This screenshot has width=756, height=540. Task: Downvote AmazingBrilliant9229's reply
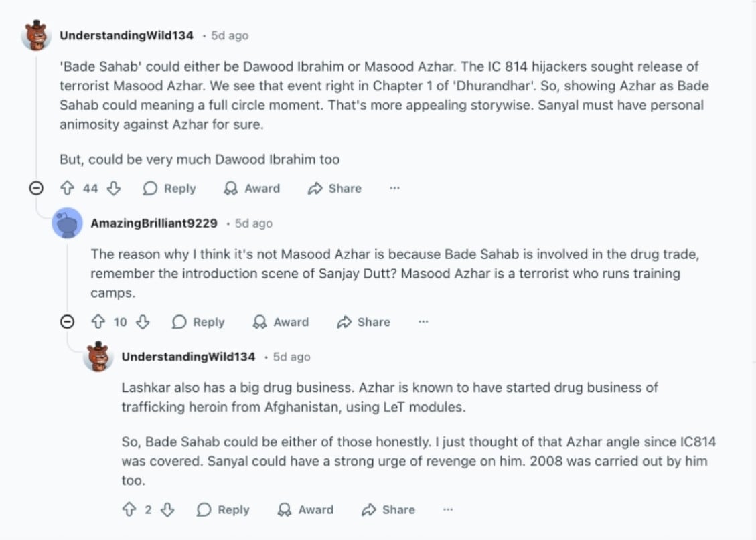tap(143, 322)
